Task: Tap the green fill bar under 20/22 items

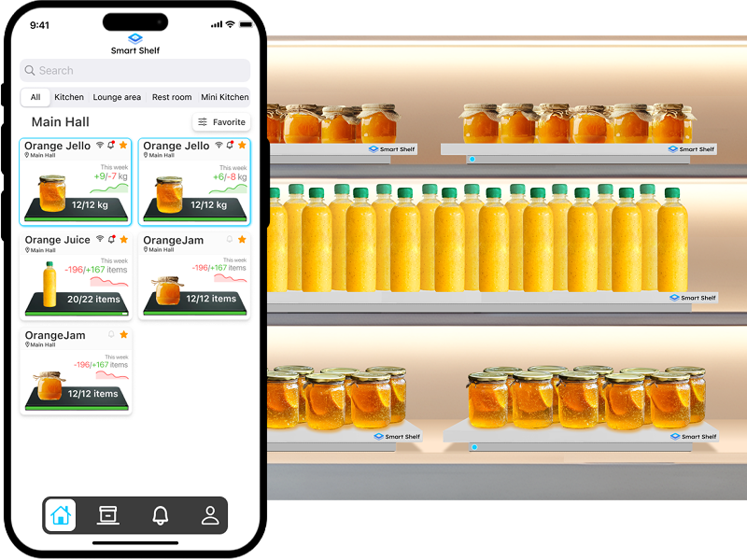Action: coord(77,314)
